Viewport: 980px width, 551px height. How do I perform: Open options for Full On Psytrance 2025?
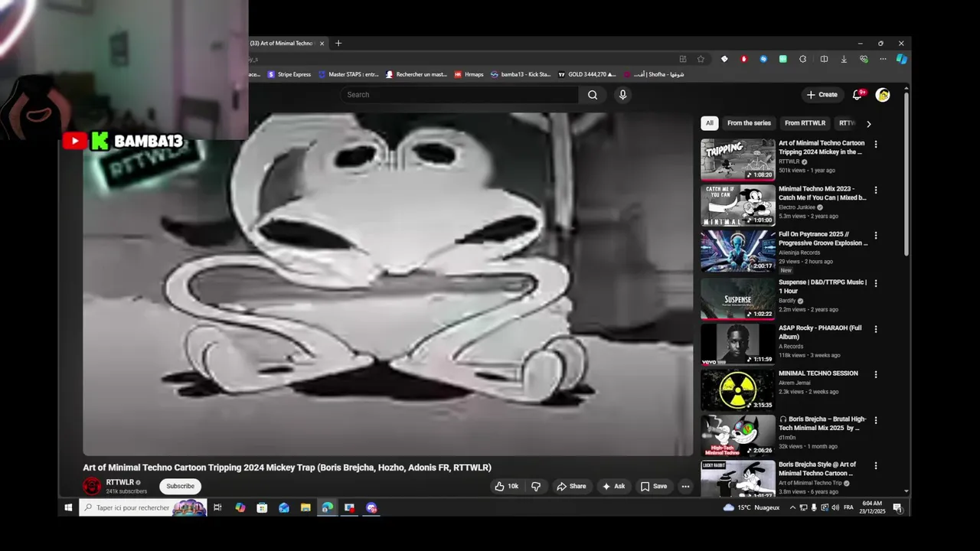(x=876, y=236)
